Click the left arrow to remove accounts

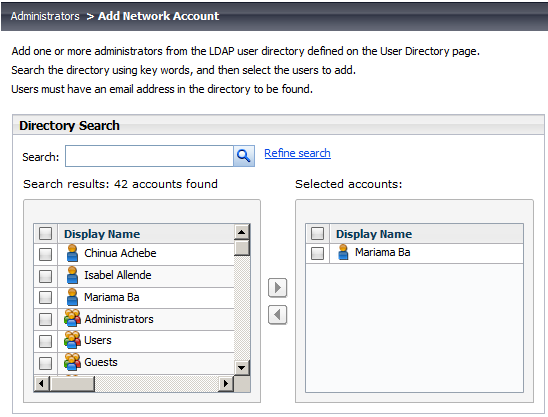(277, 315)
